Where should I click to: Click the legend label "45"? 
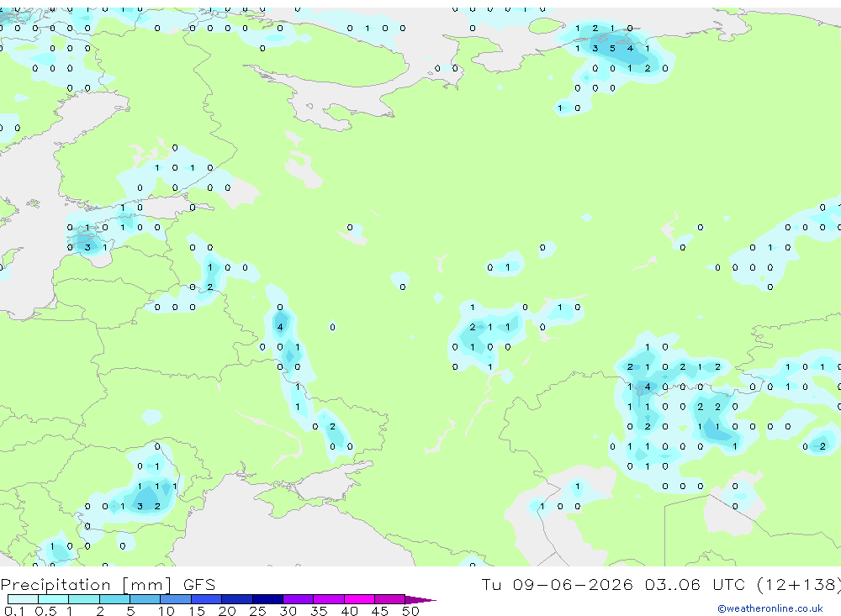[x=380, y=611]
